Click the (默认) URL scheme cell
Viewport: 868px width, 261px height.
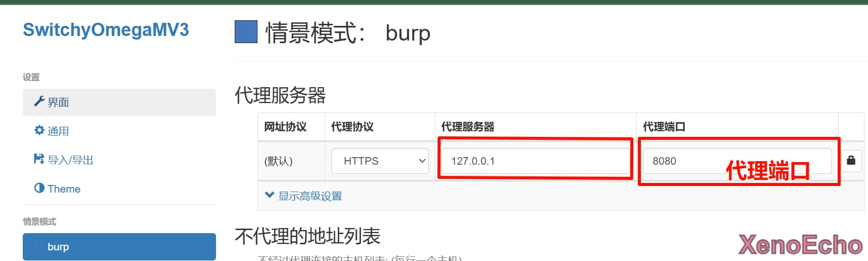click(279, 161)
